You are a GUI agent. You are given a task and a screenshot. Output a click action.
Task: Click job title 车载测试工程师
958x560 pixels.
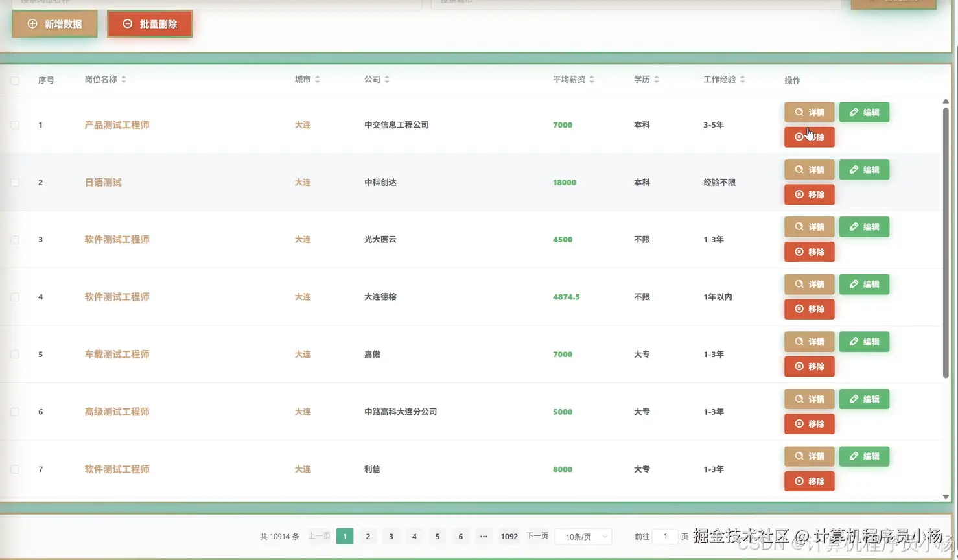point(117,355)
